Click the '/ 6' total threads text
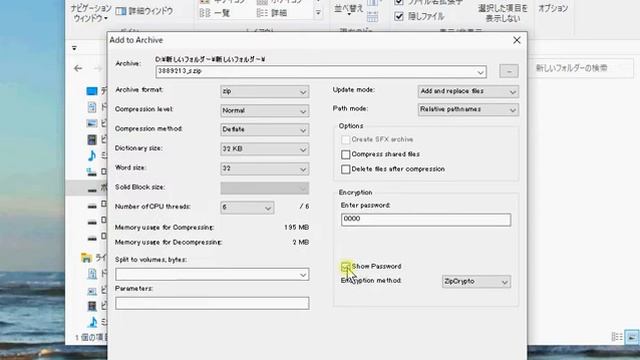The width and height of the screenshot is (640, 360). [x=304, y=207]
